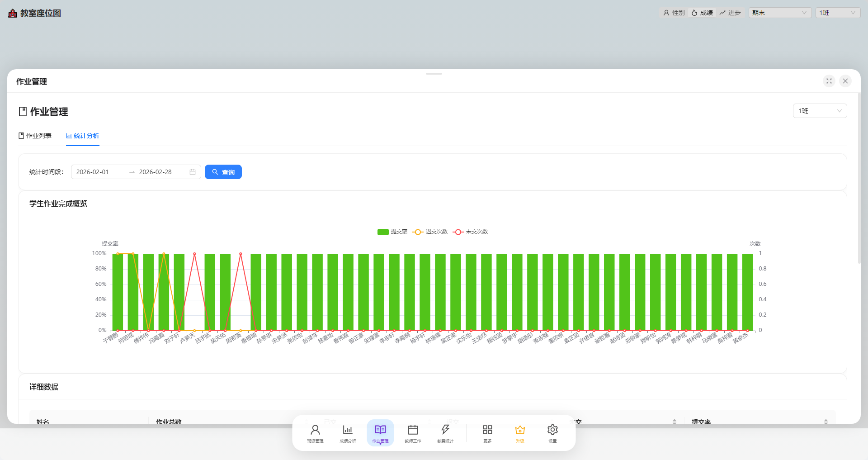Screen dimensions: 868x460
Task: Open 班级管理 from the bottom dock
Action: (315, 433)
